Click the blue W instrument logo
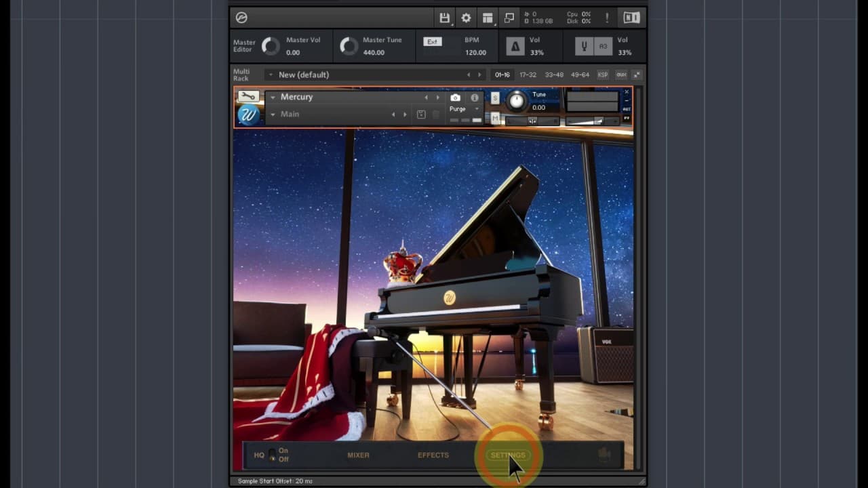This screenshot has width=868, height=488. [x=248, y=115]
